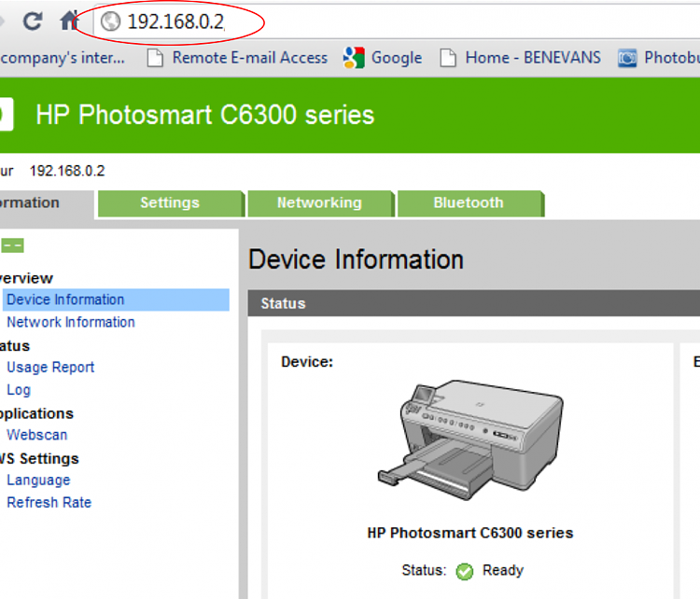Open the Networking tab

point(319,203)
